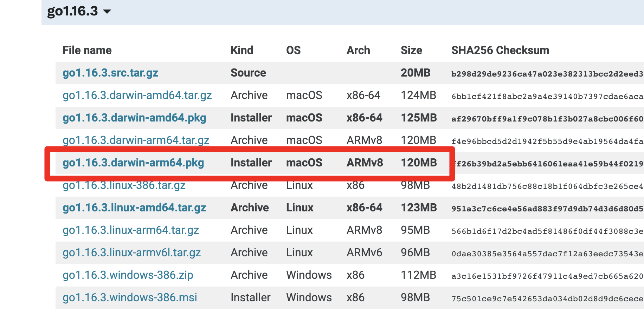Select ARMv8 cell in linux-arm64 row
644x309 pixels.
point(364,230)
